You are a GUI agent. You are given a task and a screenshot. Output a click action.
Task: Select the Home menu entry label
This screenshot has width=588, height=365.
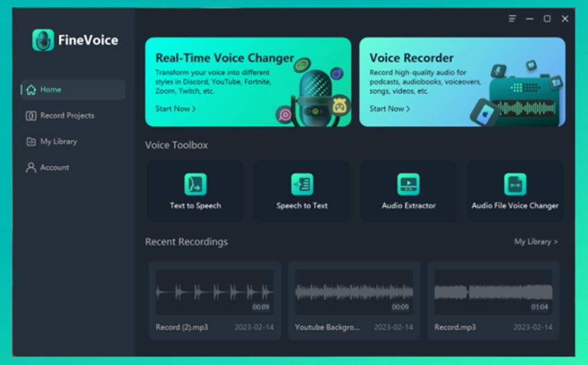(51, 89)
